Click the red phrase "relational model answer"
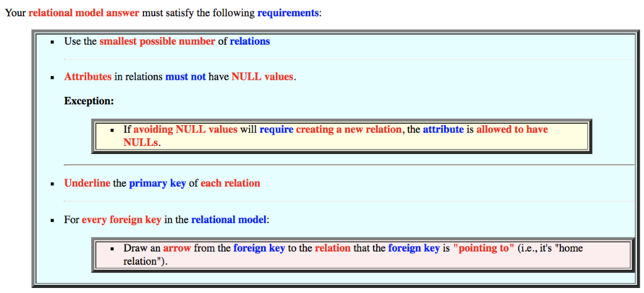The height and width of the screenshot is (293, 644). coord(84,13)
